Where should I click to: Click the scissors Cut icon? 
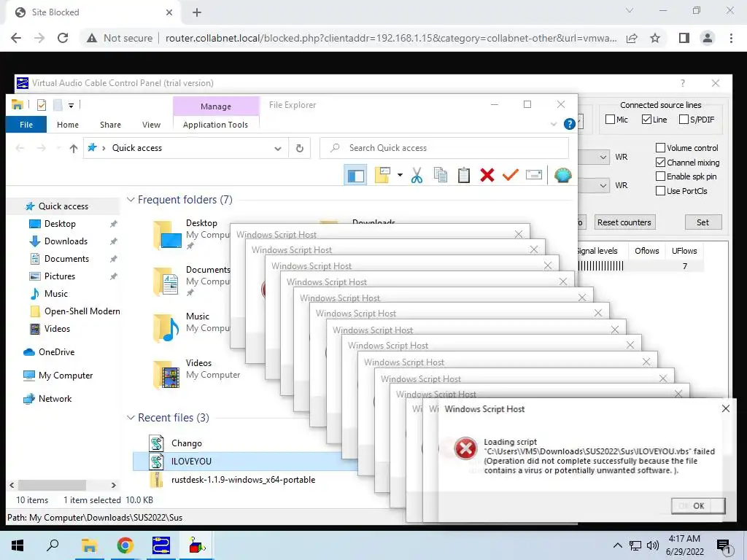417,175
